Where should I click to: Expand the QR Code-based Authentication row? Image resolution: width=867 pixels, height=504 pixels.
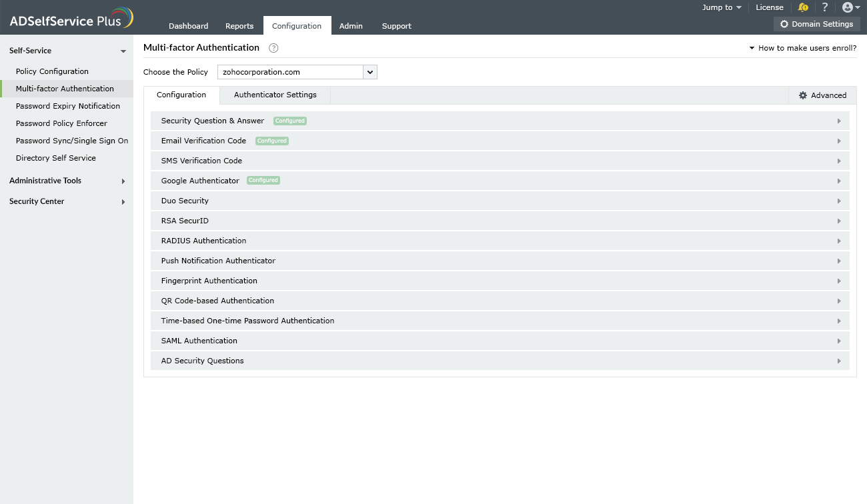coord(500,301)
